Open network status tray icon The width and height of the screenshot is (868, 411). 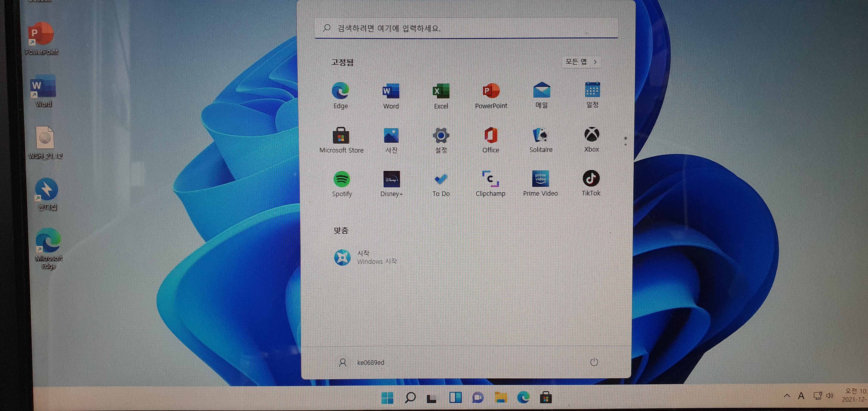coord(817,395)
